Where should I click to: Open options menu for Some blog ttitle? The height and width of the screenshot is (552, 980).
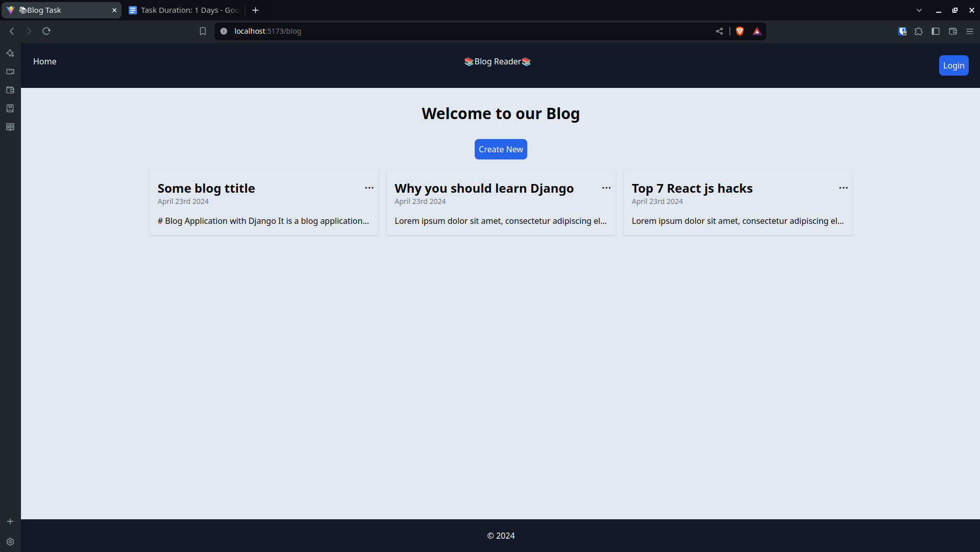point(369,188)
